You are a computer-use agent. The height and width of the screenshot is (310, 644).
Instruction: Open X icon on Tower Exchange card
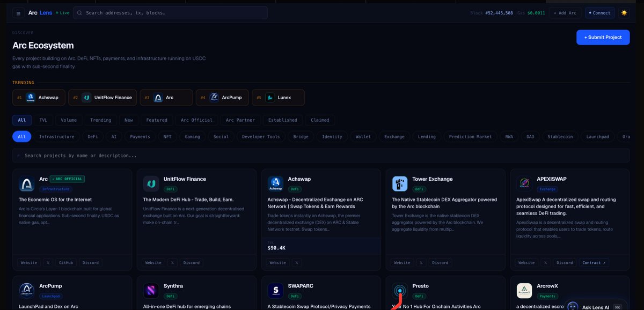(421, 263)
